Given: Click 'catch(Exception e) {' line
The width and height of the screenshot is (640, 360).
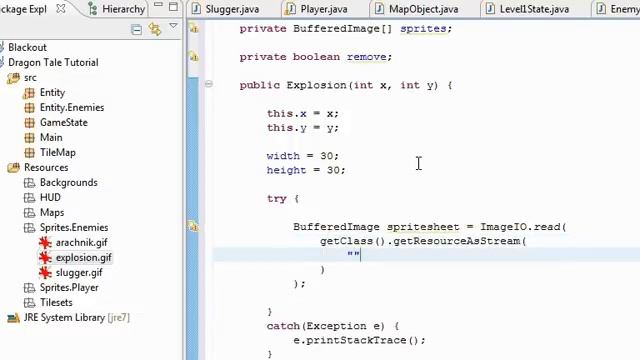Looking at the screenshot, I should tap(333, 326).
